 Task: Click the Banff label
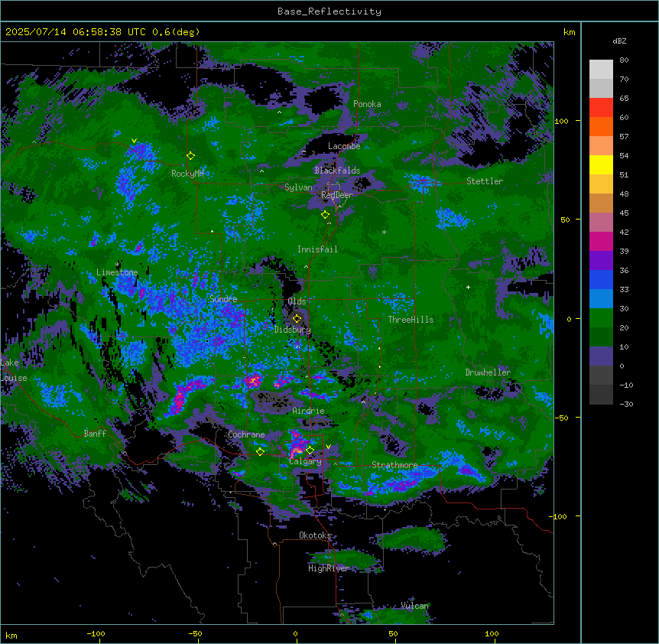point(95,434)
